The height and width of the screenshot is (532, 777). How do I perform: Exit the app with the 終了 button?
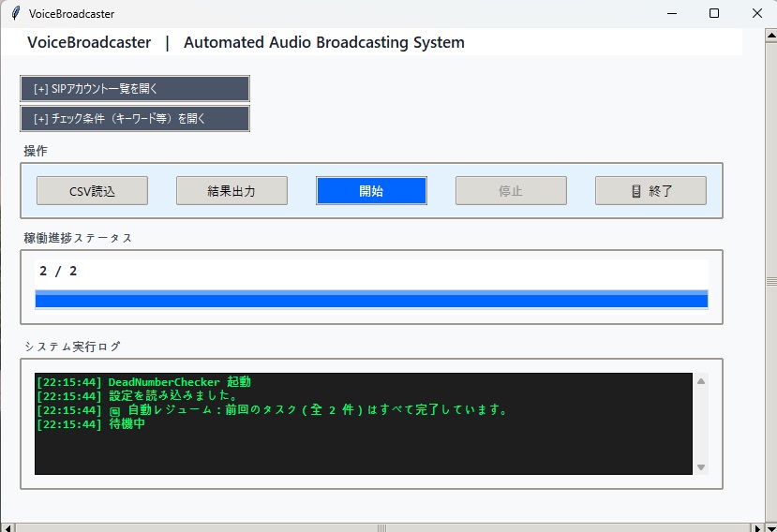coord(651,191)
